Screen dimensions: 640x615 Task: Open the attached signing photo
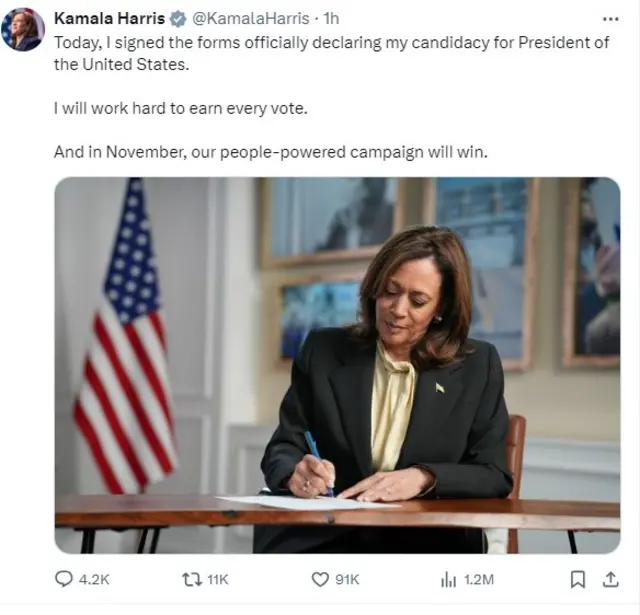click(337, 365)
